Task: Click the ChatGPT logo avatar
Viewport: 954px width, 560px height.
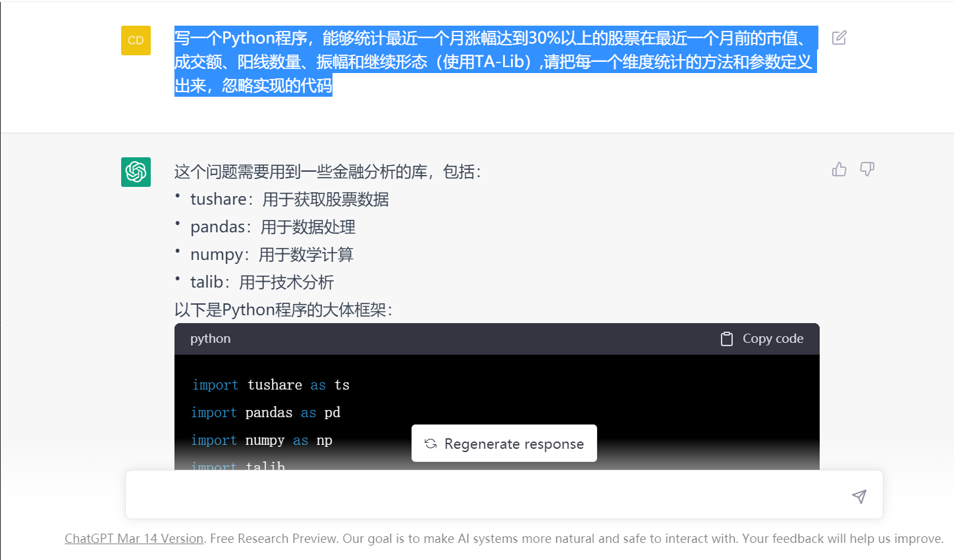Action: coord(136,172)
